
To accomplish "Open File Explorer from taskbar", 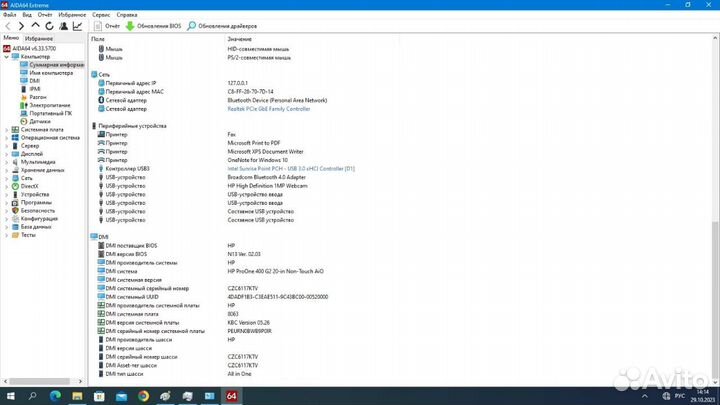I will click(x=77, y=396).
